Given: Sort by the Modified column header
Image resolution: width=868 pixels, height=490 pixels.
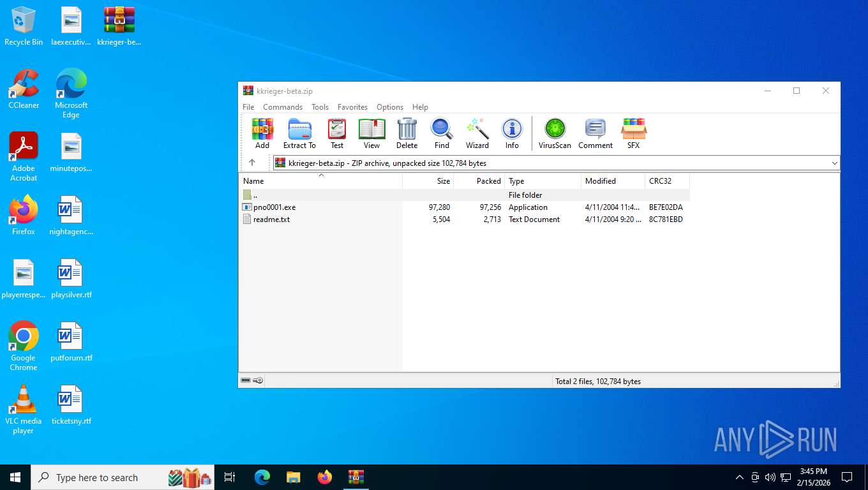Looking at the screenshot, I should click(x=613, y=181).
